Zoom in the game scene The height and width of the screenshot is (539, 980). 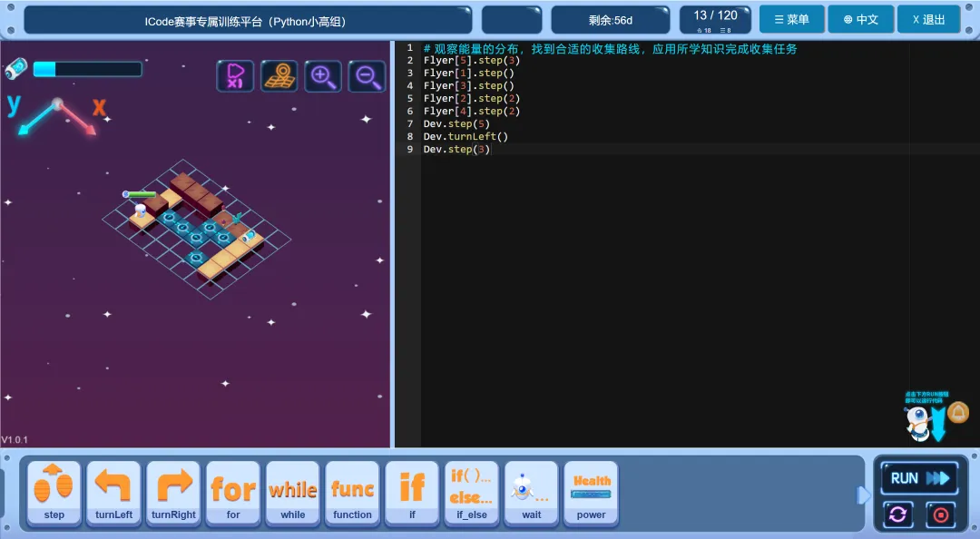click(323, 76)
